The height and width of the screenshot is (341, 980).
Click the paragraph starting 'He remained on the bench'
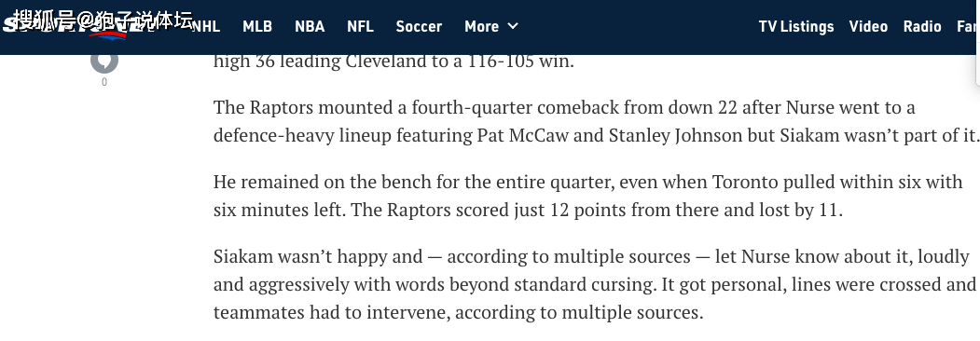click(588, 196)
